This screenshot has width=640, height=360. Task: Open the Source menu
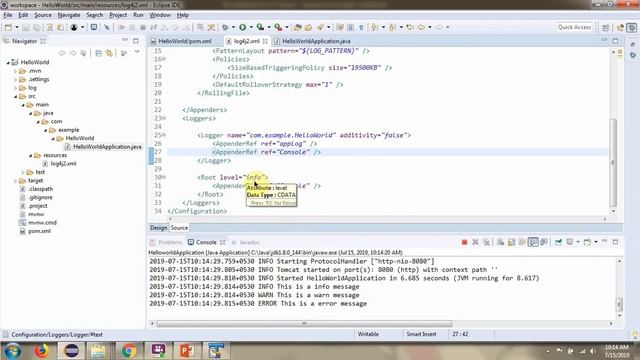(42, 15)
